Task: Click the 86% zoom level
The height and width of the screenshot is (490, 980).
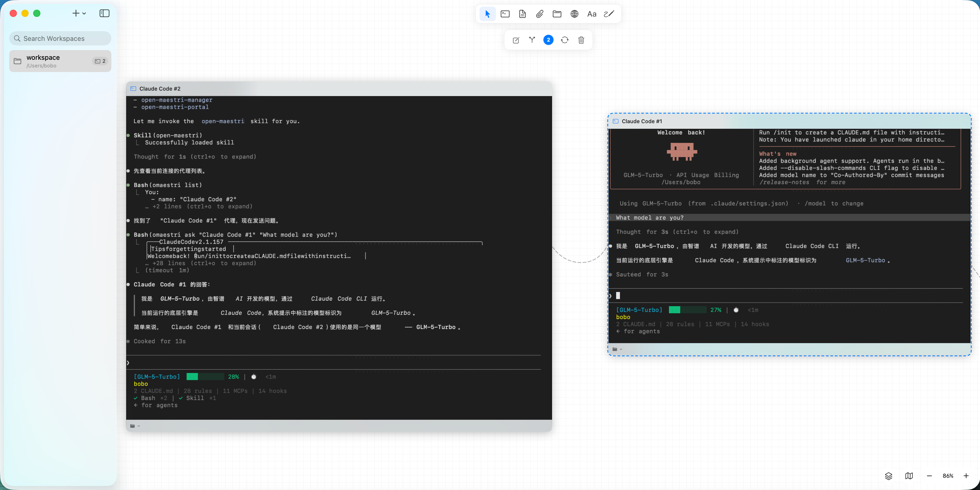Action: pyautogui.click(x=948, y=476)
